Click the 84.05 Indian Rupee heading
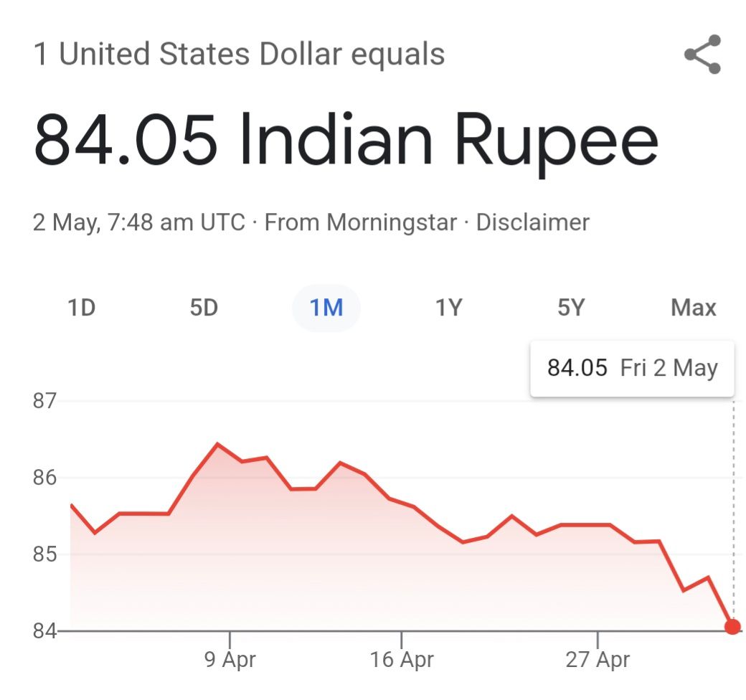The width and height of the screenshot is (746, 700). pyautogui.click(x=346, y=141)
